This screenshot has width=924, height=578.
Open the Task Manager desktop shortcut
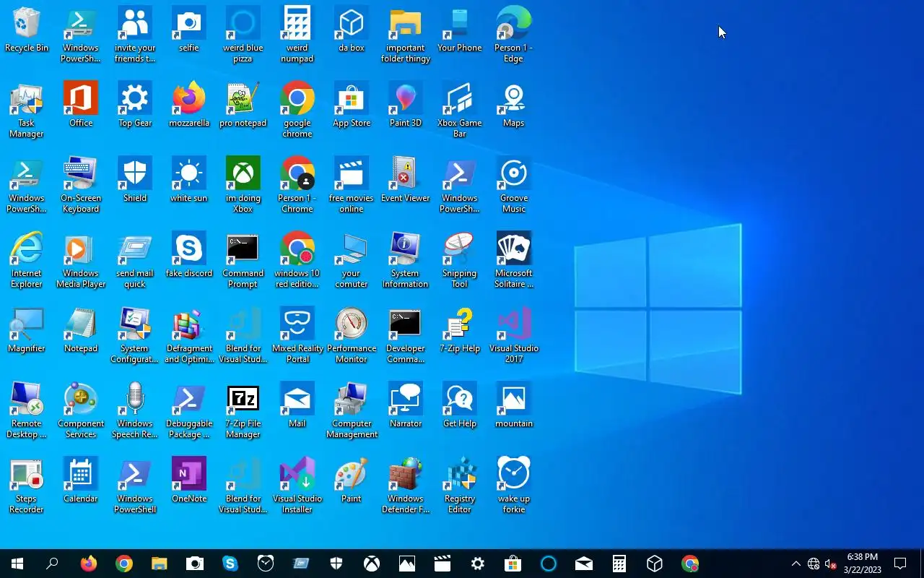pyautogui.click(x=27, y=110)
